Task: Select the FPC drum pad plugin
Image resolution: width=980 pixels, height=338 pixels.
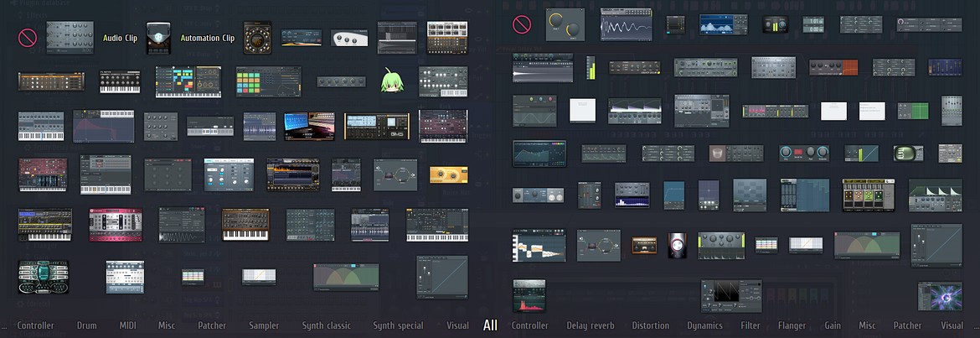Action: (x=269, y=81)
